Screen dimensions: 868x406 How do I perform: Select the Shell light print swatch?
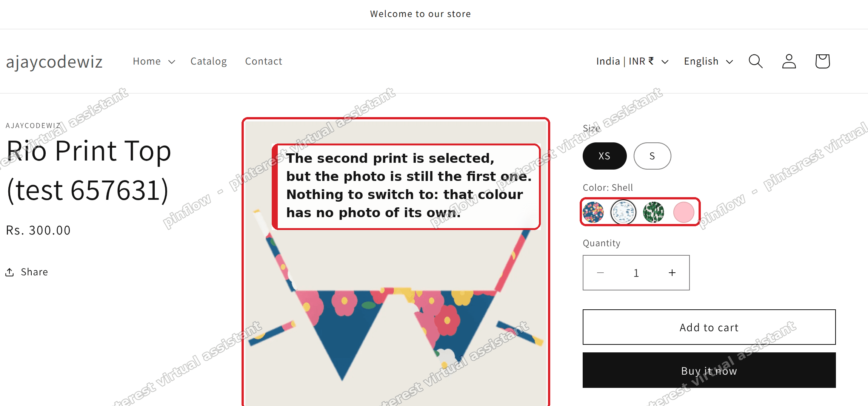pyautogui.click(x=623, y=212)
